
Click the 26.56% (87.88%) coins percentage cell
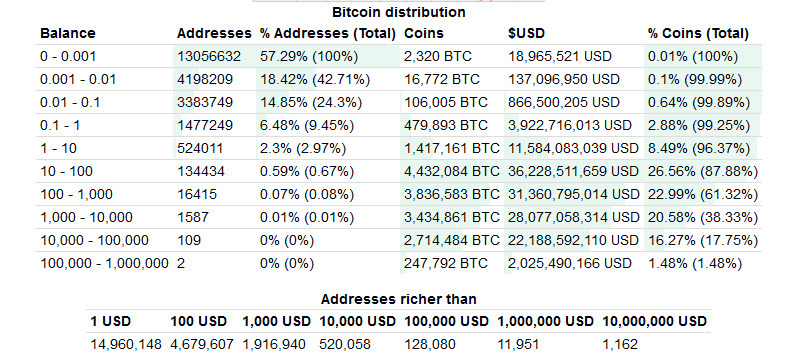(703, 171)
